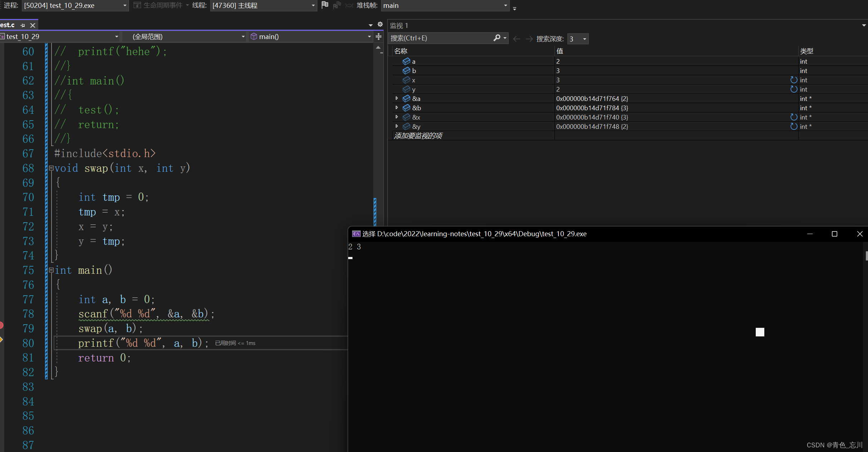Expand the &b watch entry

tap(396, 108)
